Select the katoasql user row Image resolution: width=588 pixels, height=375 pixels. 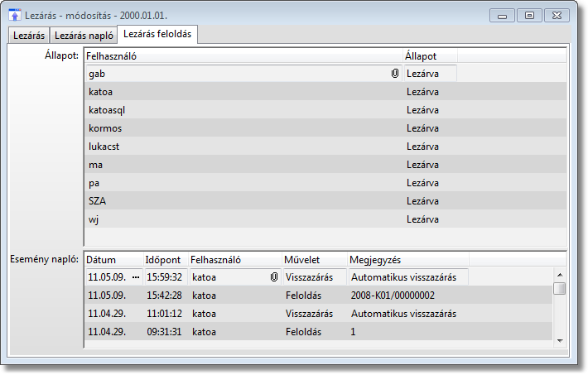325,110
